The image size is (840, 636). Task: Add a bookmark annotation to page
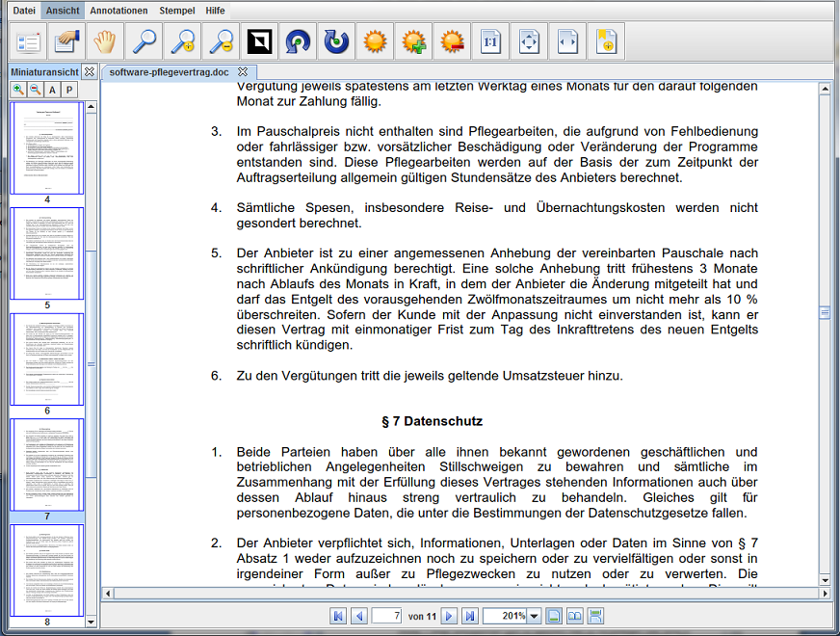click(607, 41)
